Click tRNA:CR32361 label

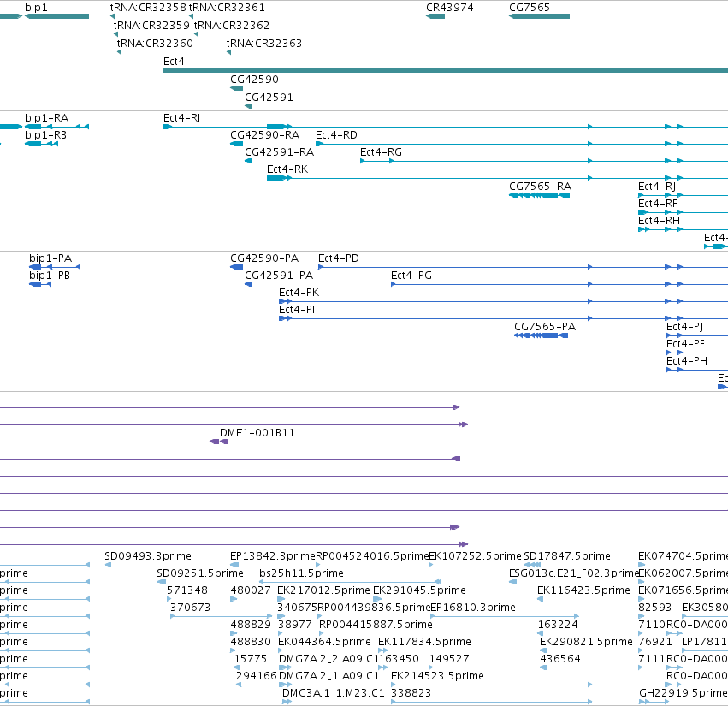(227, 8)
